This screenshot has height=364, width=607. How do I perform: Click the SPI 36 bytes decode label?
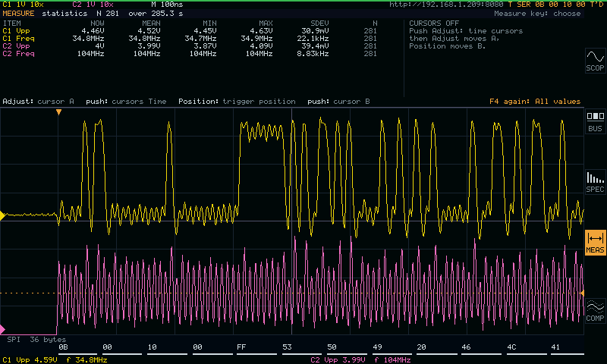tap(36, 339)
